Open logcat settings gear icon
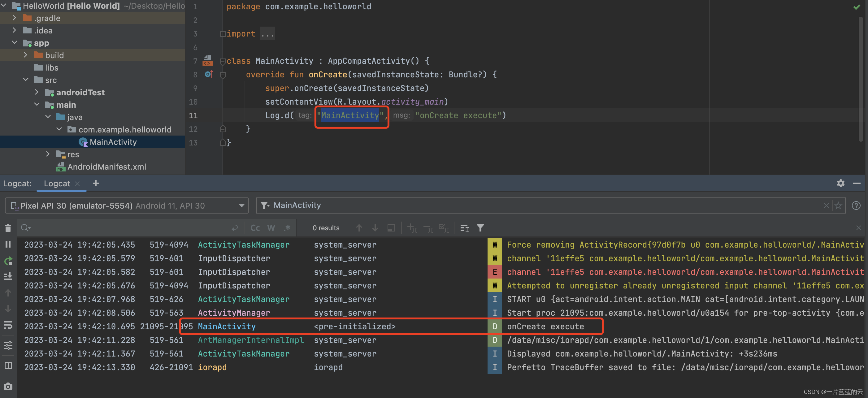This screenshot has width=868, height=398. (840, 183)
